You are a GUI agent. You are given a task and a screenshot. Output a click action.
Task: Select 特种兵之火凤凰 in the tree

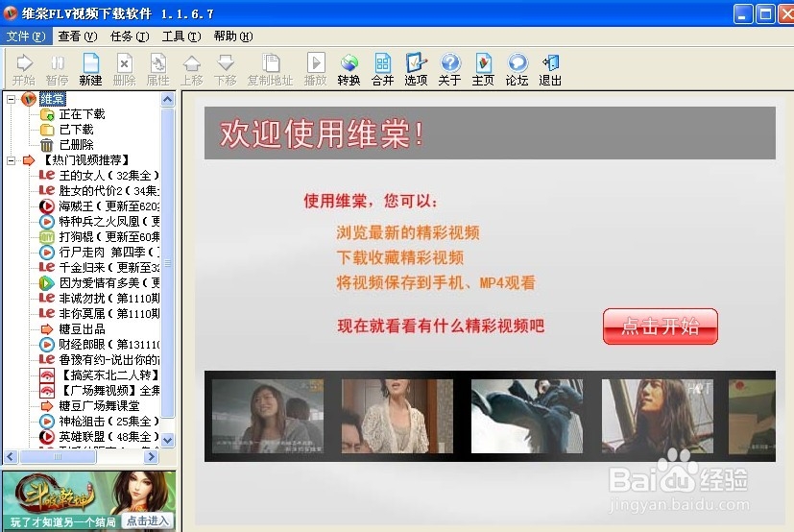108,222
